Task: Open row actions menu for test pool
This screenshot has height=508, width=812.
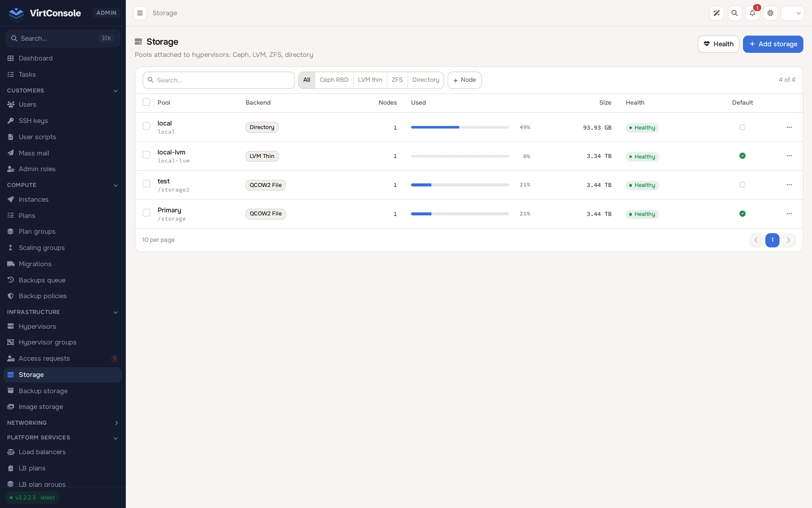Action: click(789, 185)
